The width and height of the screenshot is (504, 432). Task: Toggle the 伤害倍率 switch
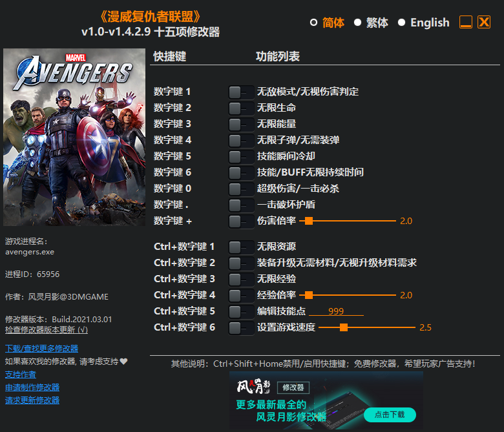[241, 221]
